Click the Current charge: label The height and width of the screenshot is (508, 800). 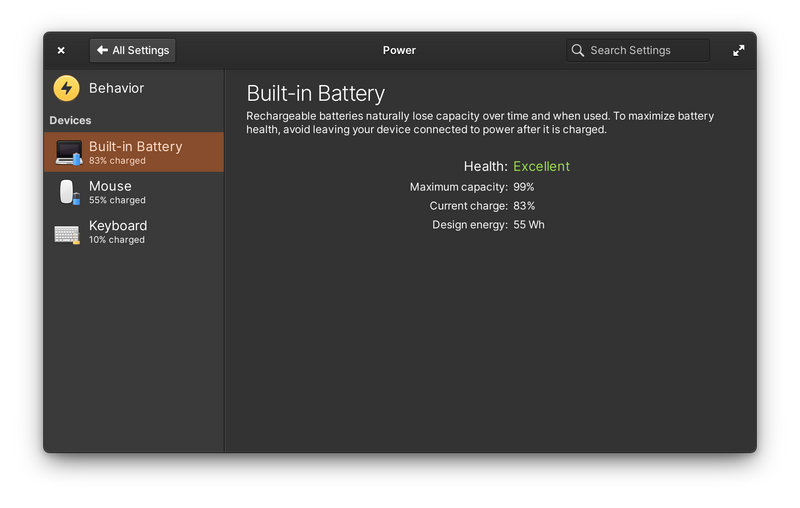[468, 206]
